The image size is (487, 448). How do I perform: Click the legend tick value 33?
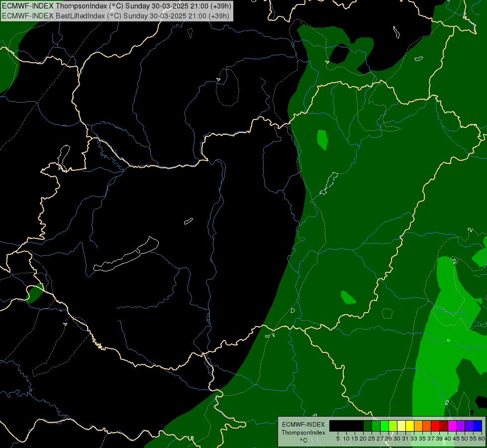coord(414,439)
